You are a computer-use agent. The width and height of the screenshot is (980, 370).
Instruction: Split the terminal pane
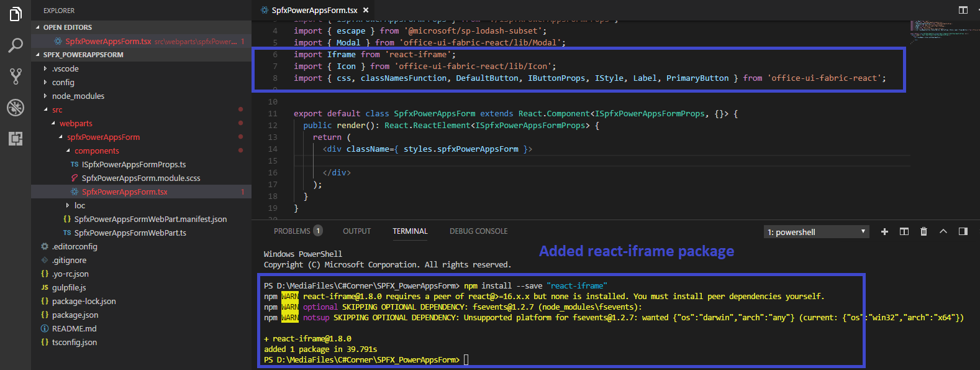(904, 231)
